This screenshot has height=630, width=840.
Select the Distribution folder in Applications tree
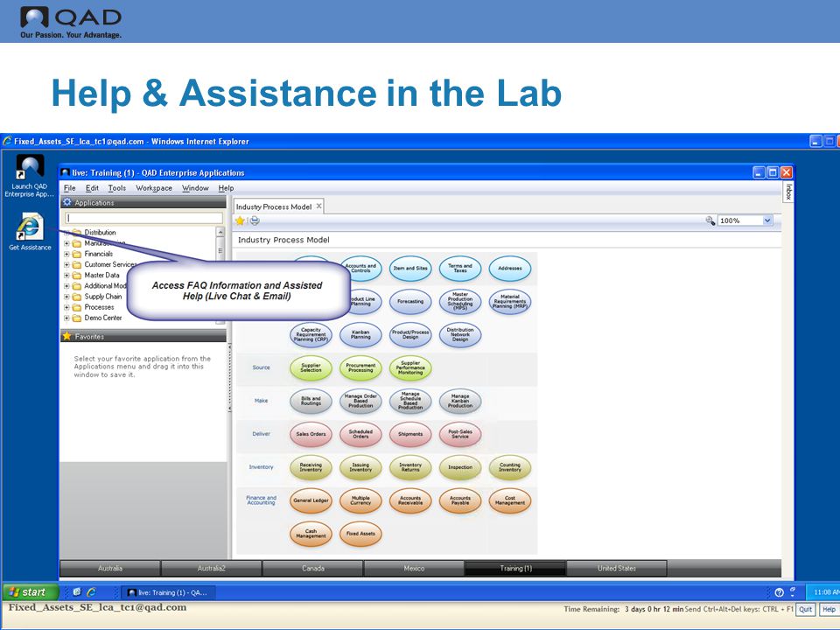click(x=100, y=233)
